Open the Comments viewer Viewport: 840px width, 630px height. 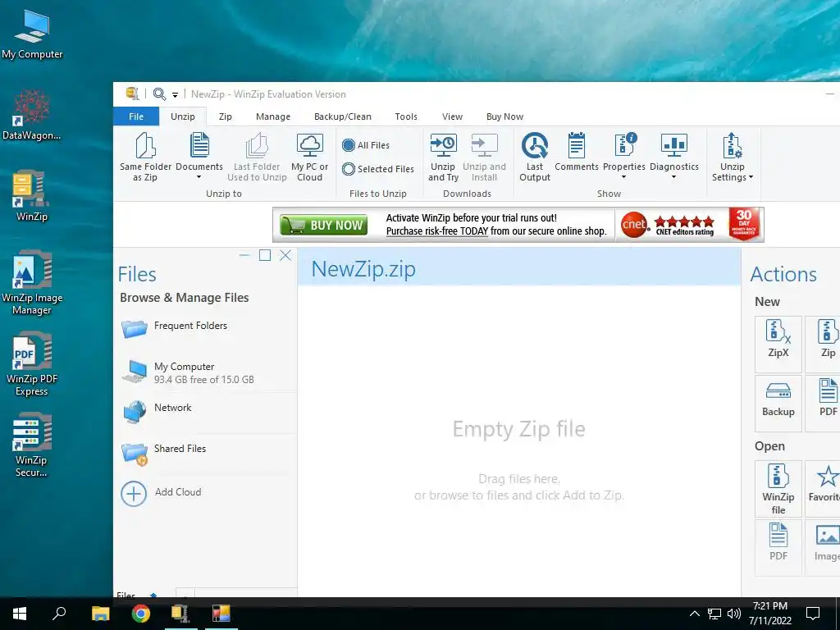point(577,152)
